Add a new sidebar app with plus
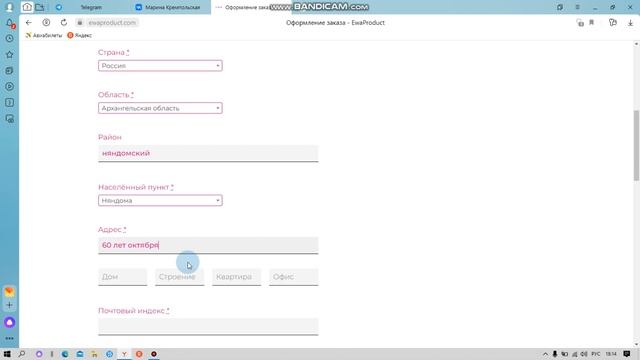Viewport: 640px width, 360px height. click(9, 305)
